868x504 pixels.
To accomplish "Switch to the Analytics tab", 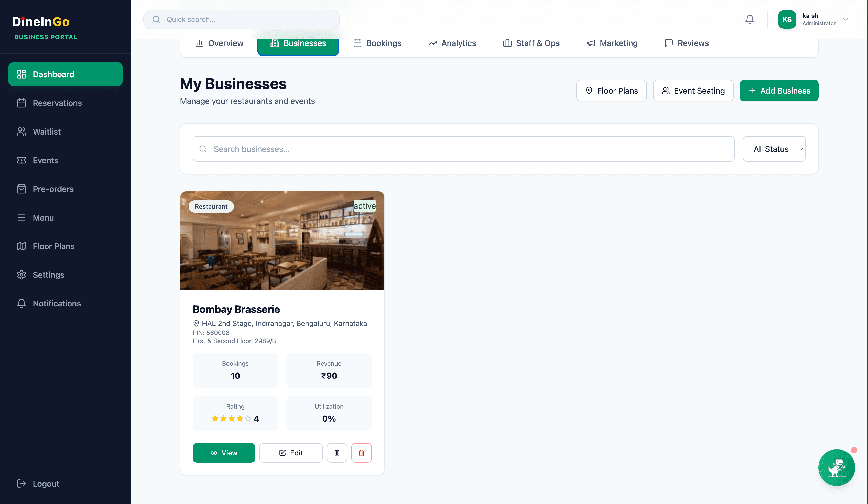I will tap(452, 43).
